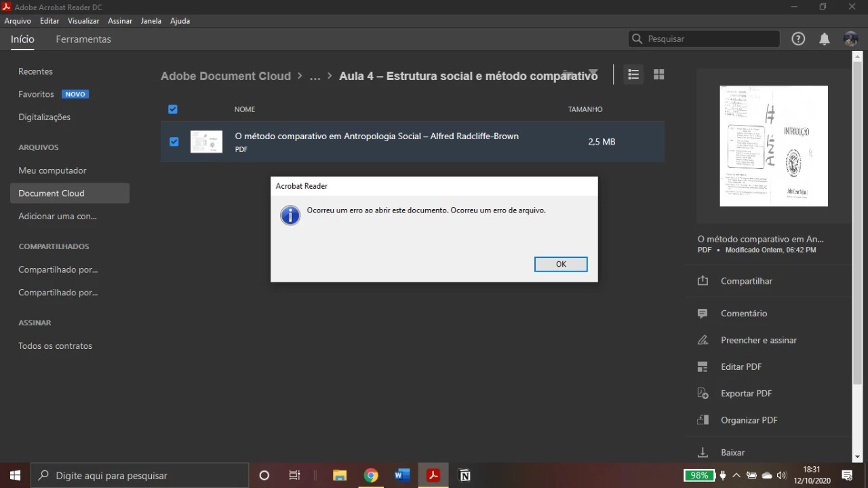Open the user profile avatar
The height and width of the screenshot is (488, 868).
(850, 39)
